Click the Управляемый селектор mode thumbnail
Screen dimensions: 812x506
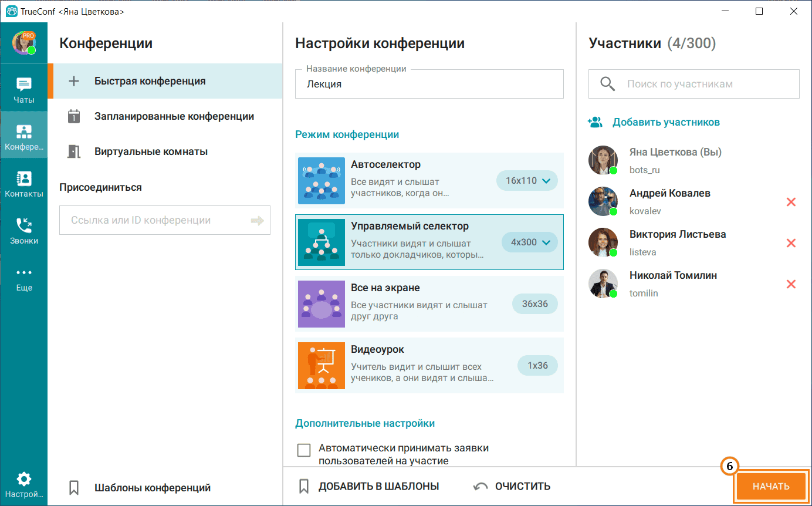[322, 242]
